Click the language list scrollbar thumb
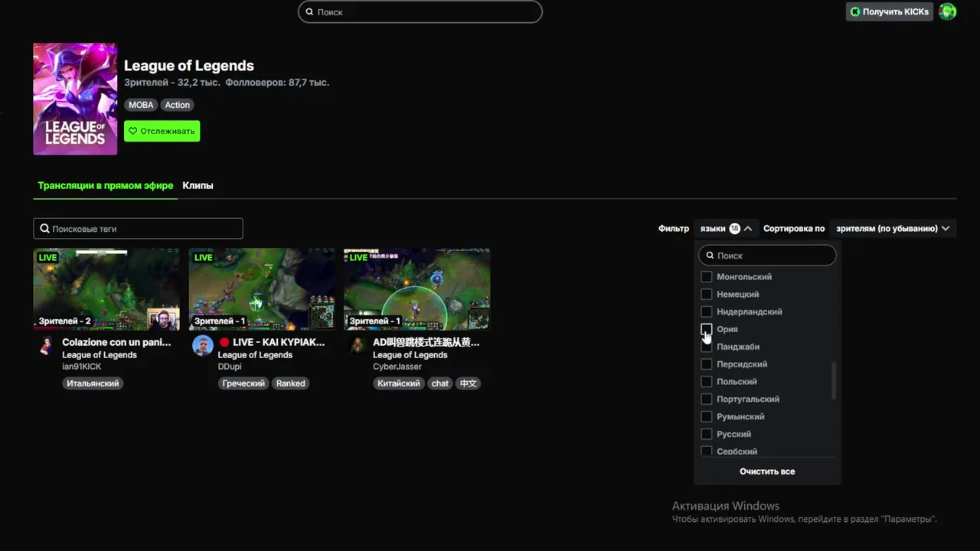This screenshot has width=980, height=551. (x=834, y=380)
